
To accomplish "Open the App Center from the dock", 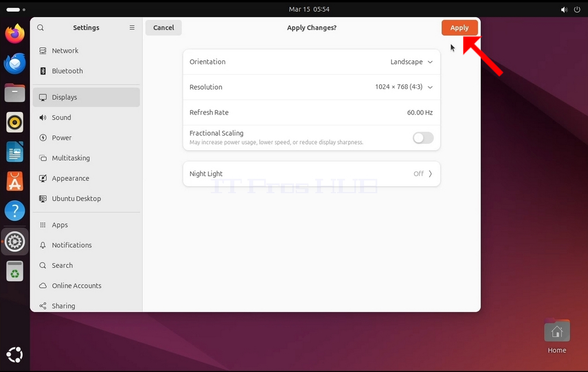I will [14, 181].
